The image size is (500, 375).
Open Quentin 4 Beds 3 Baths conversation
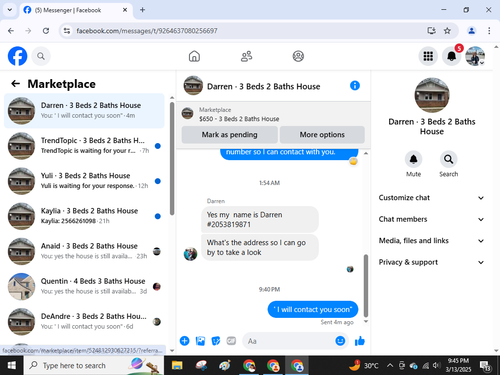point(84,286)
